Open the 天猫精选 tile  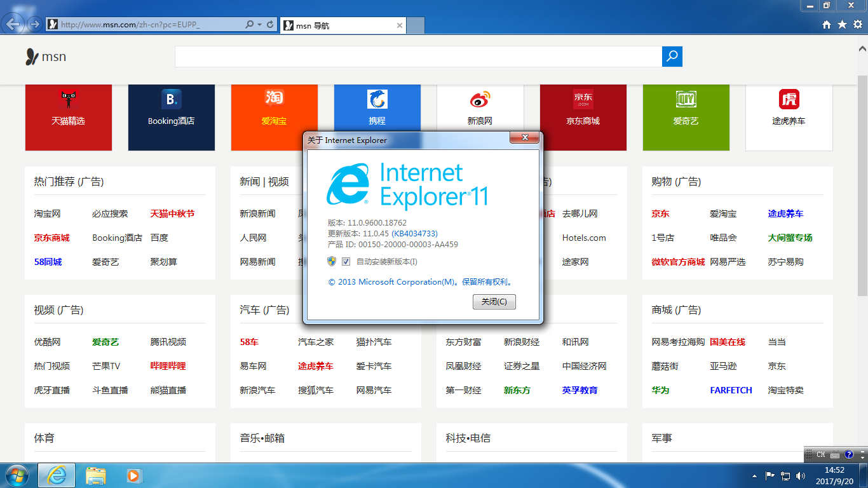pyautogui.click(x=69, y=118)
